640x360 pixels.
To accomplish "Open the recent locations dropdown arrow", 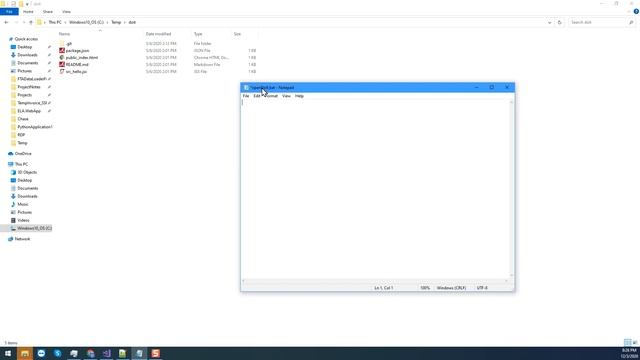I will pyautogui.click(x=24, y=22).
